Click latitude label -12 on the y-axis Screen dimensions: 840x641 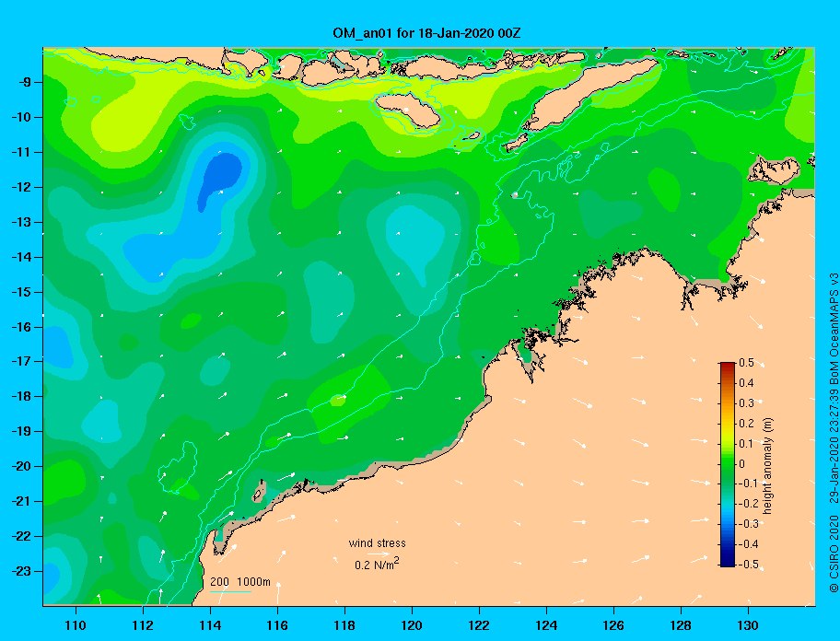pos(21,188)
